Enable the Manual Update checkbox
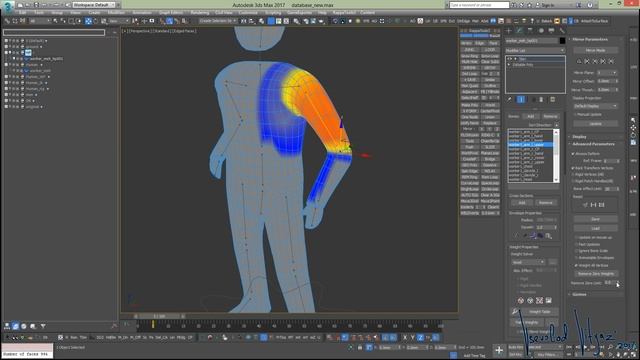640x360 pixels. (x=576, y=115)
